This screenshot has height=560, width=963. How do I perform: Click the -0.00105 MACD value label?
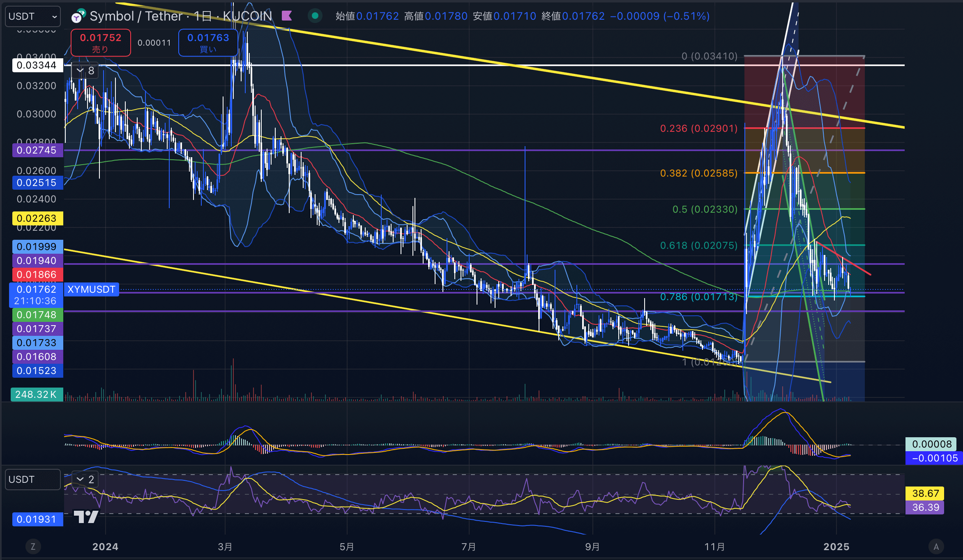click(934, 458)
